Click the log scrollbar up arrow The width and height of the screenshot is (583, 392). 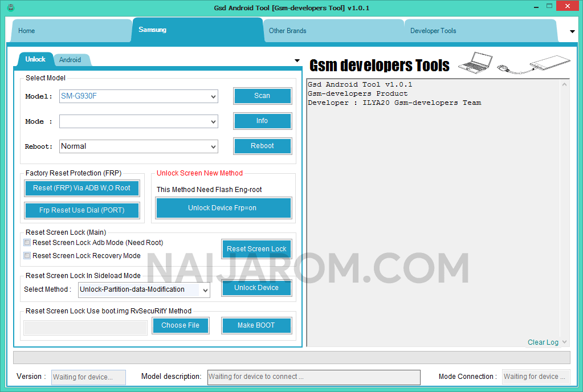click(x=564, y=84)
